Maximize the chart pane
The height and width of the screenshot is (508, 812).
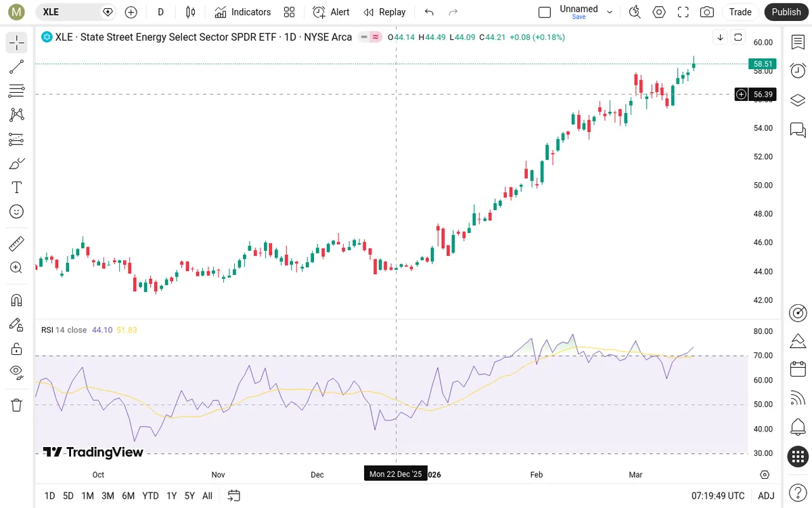click(738, 37)
